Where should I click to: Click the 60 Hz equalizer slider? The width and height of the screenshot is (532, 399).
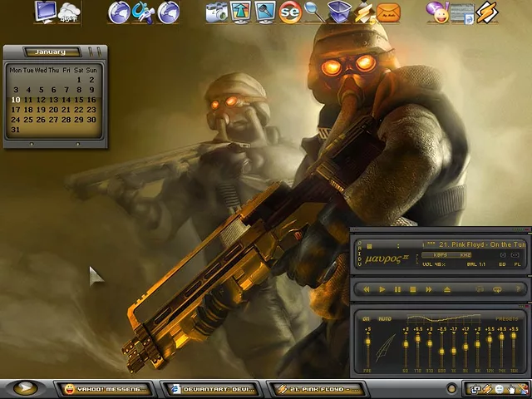click(x=406, y=349)
